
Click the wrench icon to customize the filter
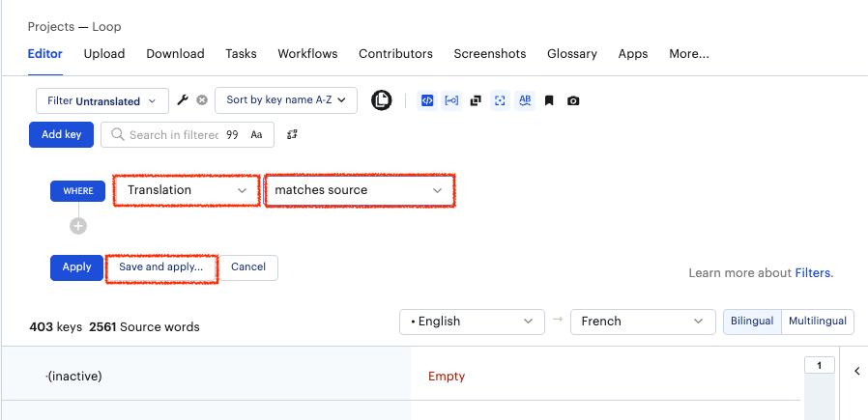point(183,100)
